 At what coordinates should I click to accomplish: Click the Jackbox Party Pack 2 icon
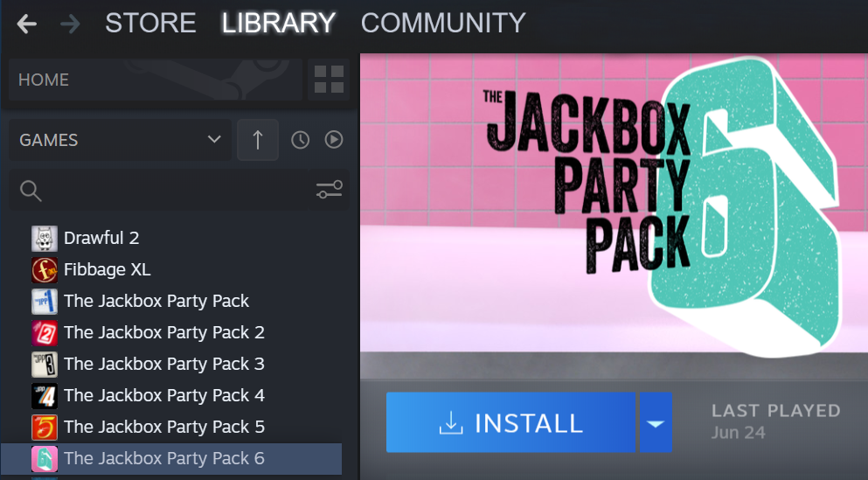pyautogui.click(x=45, y=333)
